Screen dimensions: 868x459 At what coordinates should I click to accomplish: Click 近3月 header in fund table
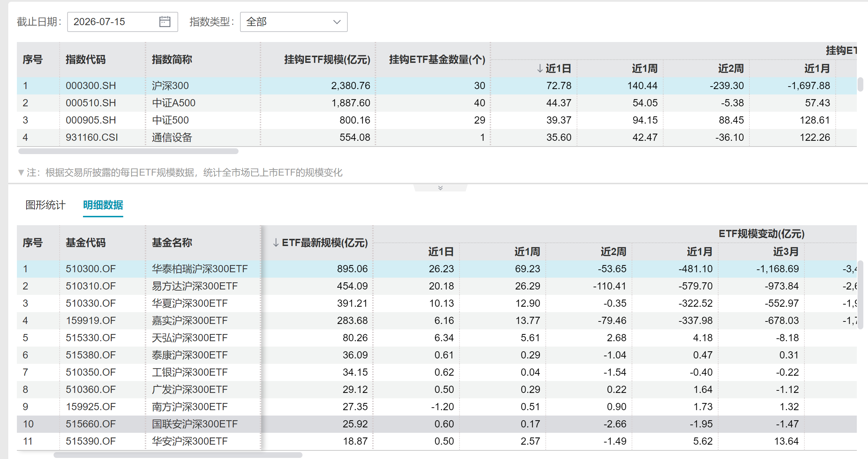point(786,251)
